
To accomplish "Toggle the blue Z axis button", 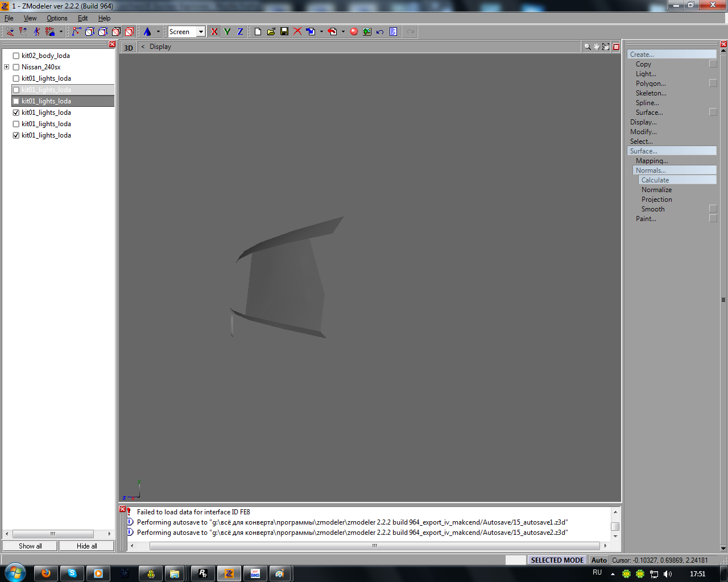I will point(240,32).
